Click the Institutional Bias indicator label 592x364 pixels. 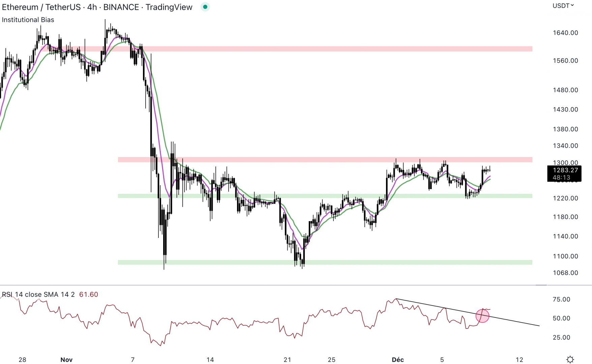pyautogui.click(x=28, y=20)
